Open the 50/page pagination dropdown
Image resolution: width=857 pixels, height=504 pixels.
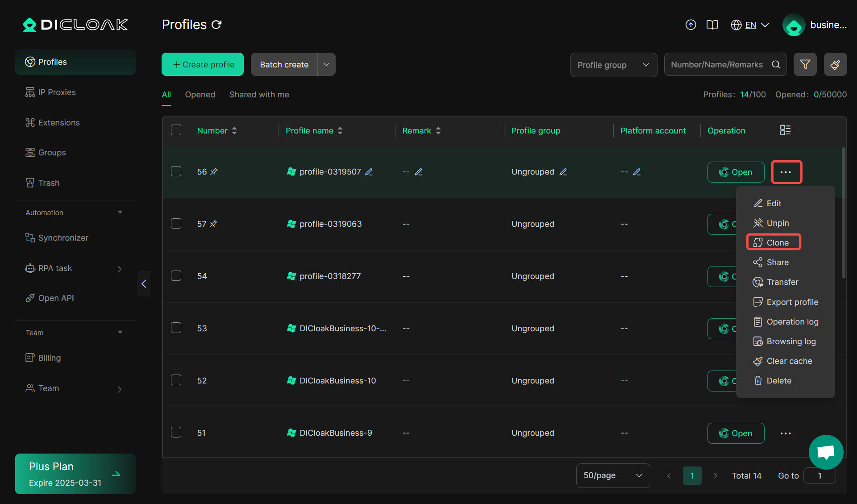[613, 475]
